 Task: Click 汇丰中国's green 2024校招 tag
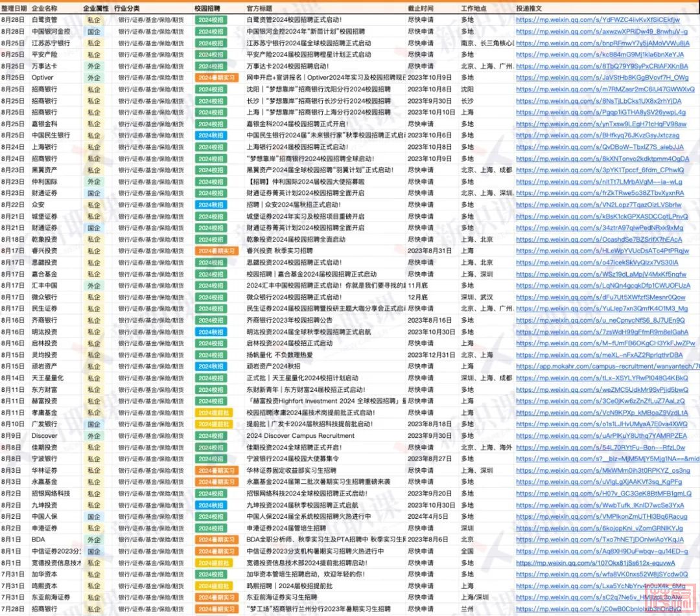coord(211,286)
